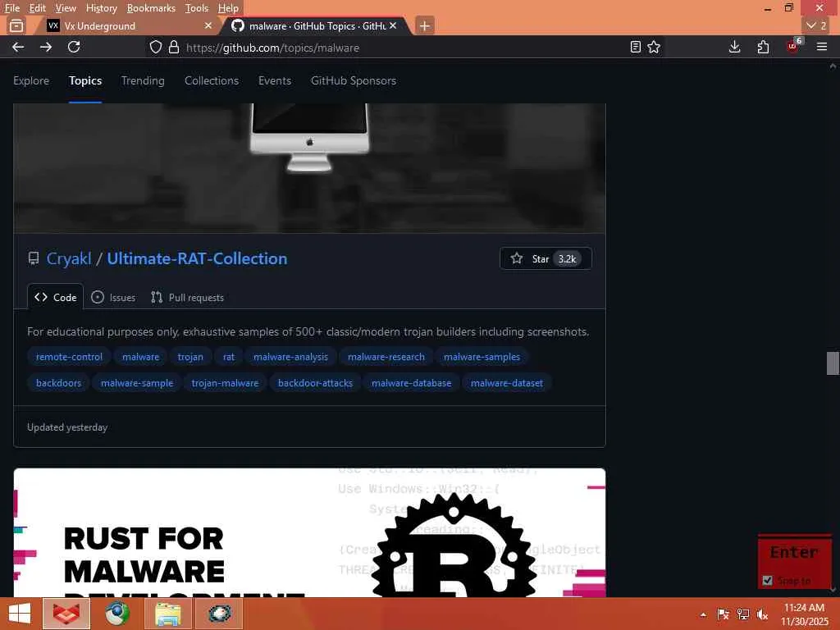Viewport: 840px width, 630px height.
Task: Switch to the Vx Underground tab
Action: 129,25
